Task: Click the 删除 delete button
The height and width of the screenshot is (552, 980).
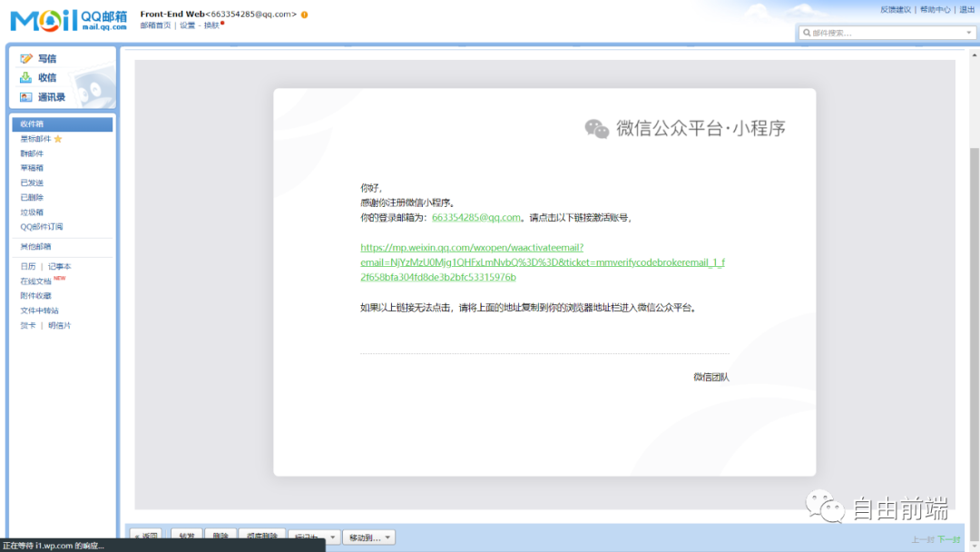Action: coord(220,537)
